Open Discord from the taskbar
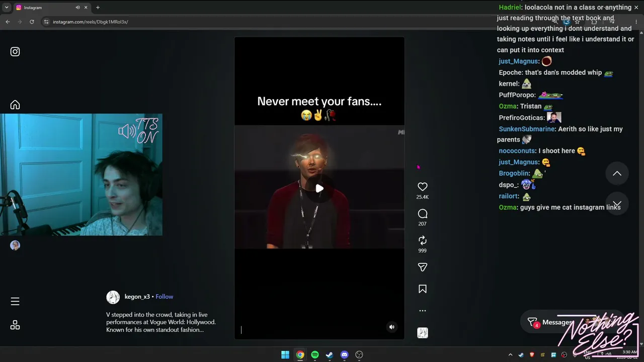The image size is (644, 362). (x=344, y=354)
